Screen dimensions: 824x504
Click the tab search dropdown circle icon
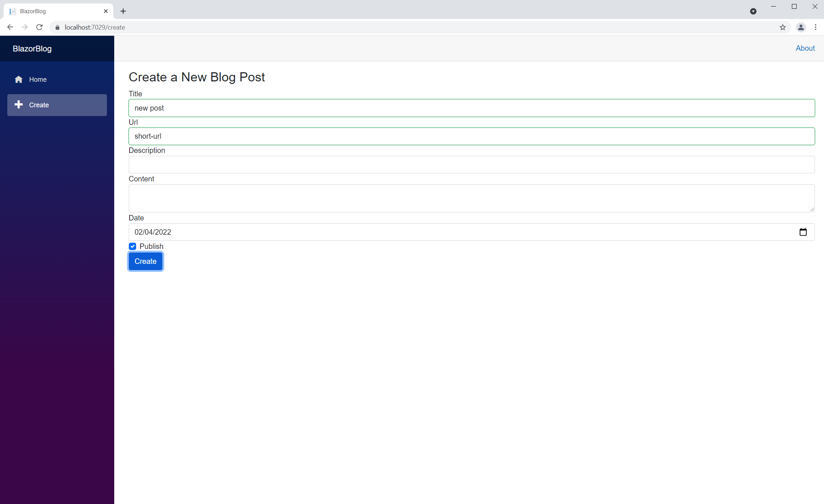753,11
